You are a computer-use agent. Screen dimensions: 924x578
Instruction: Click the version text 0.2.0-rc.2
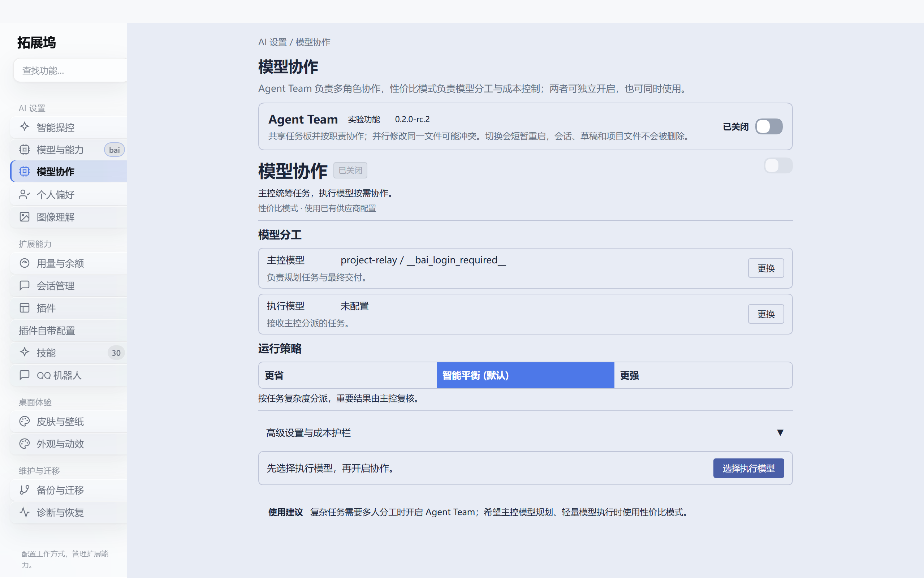pos(412,119)
